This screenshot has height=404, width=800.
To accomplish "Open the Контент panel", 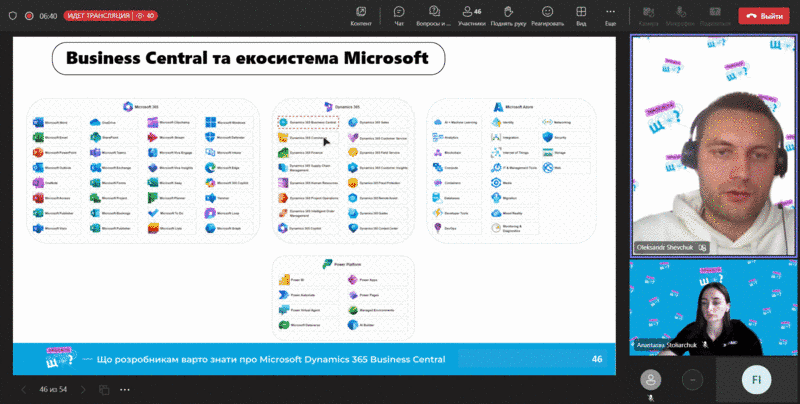I will (361, 16).
